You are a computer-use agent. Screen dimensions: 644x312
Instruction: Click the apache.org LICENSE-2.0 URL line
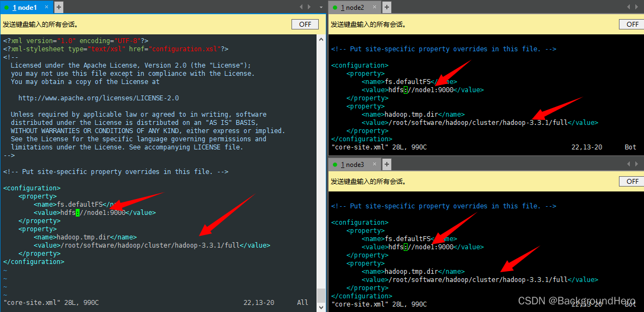tap(99, 98)
